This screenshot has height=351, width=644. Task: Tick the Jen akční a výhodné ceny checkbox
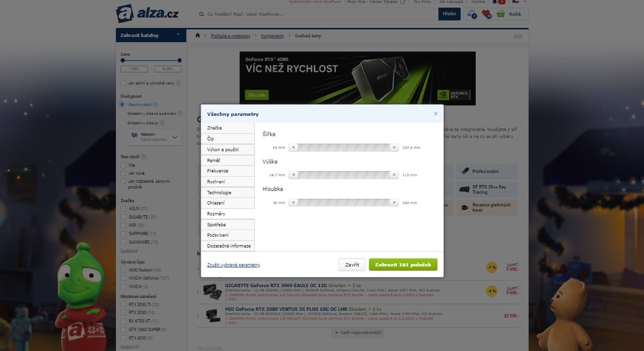[123, 83]
